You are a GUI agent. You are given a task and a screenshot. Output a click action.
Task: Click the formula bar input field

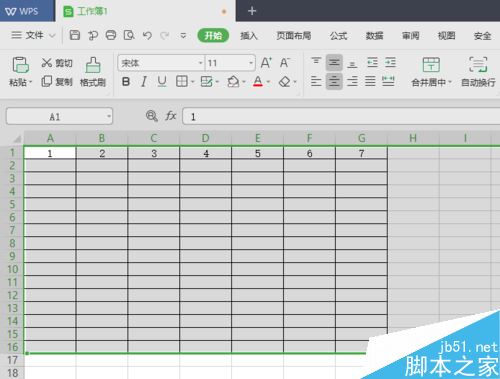[x=341, y=116]
